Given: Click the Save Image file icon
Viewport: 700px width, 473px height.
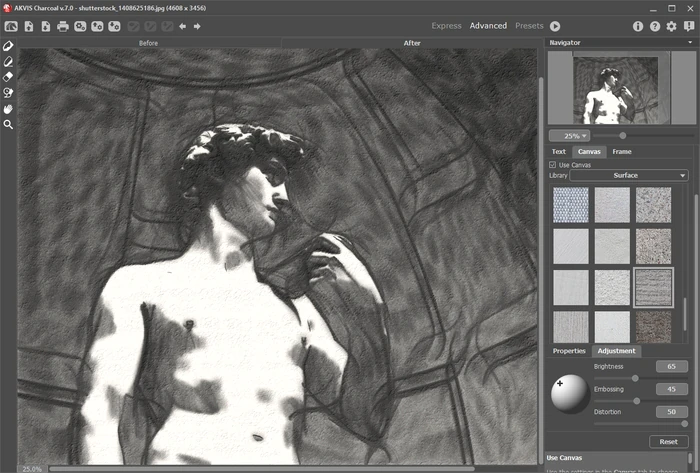Looking at the screenshot, I should pos(46,26).
